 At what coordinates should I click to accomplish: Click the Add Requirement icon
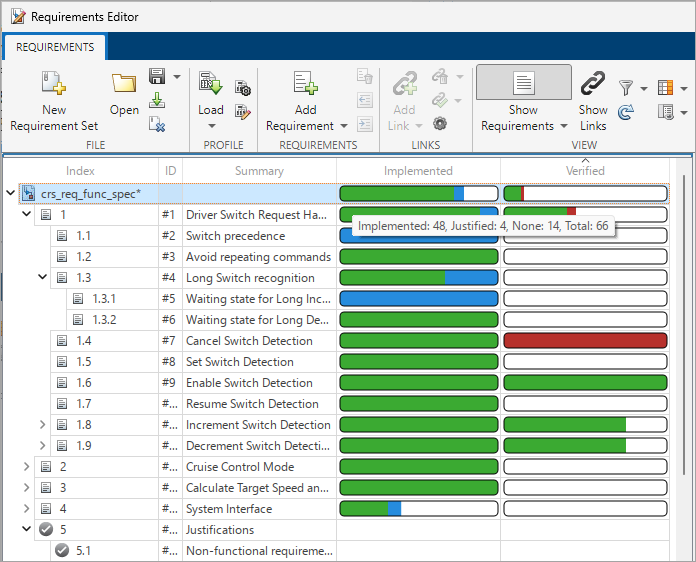305,84
